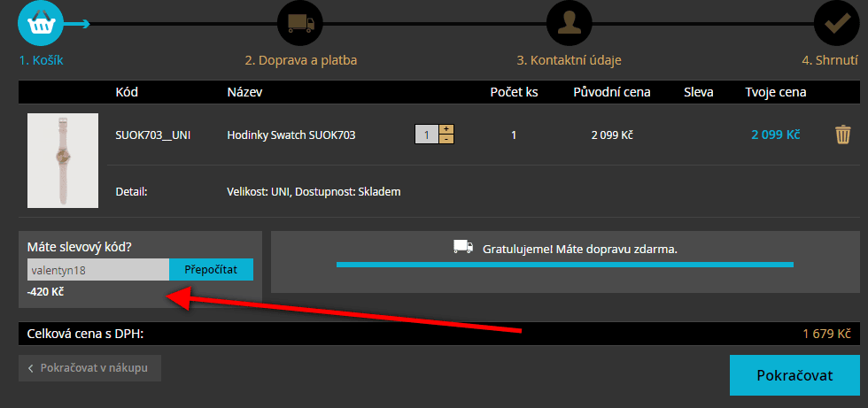This screenshot has width=868, height=408.
Task: Click the Název column header
Action: (244, 92)
